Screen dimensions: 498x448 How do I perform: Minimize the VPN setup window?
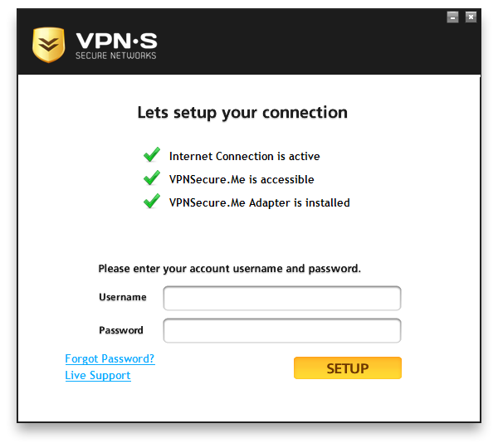(452, 17)
